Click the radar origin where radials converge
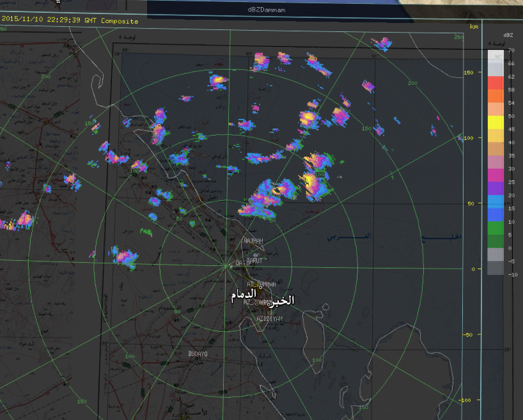 point(226,266)
